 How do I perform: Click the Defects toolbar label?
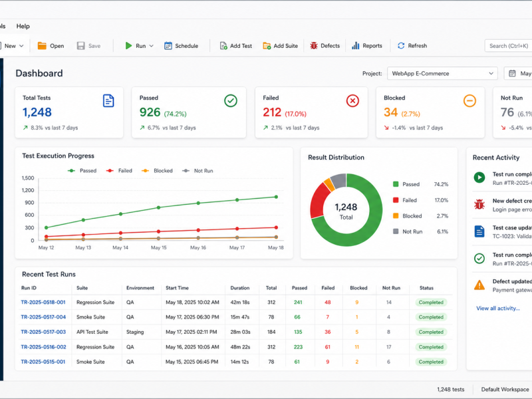330,46
